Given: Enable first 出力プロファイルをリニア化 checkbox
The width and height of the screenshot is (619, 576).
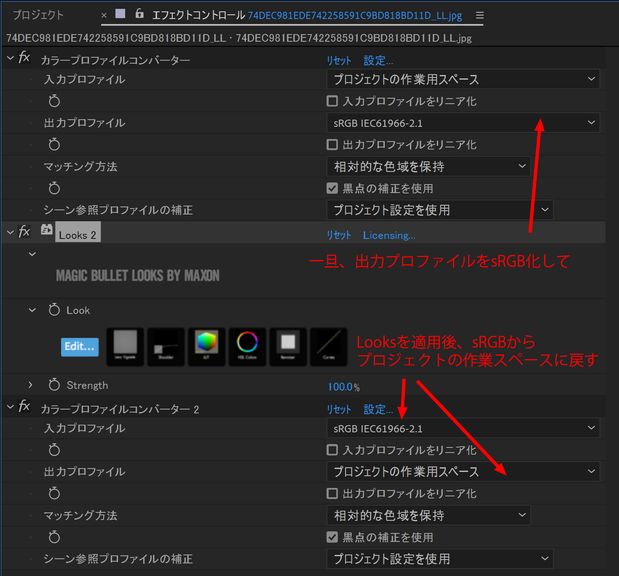Looking at the screenshot, I should 332,144.
